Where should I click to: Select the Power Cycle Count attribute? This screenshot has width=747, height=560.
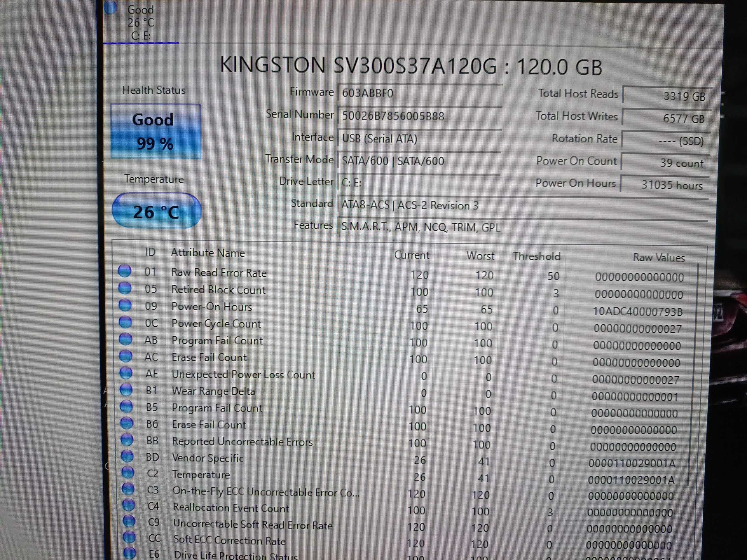[216, 324]
